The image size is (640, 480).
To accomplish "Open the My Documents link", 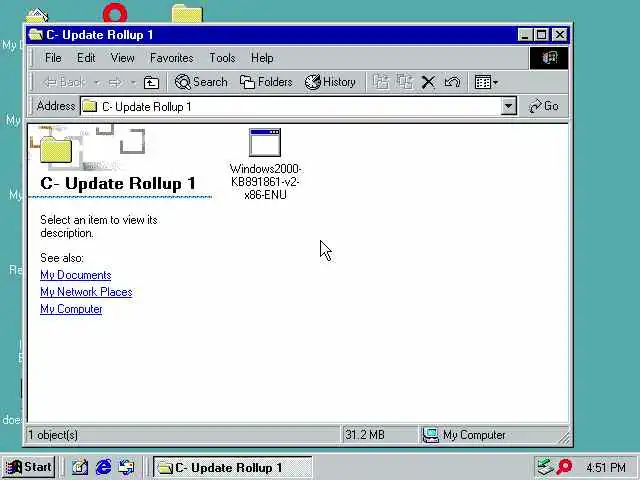I will tap(76, 275).
